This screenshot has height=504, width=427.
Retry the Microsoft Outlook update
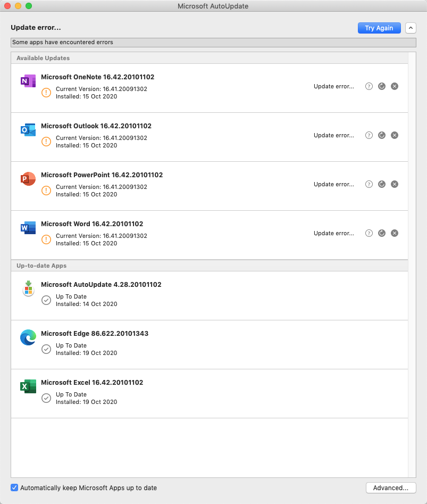point(382,135)
